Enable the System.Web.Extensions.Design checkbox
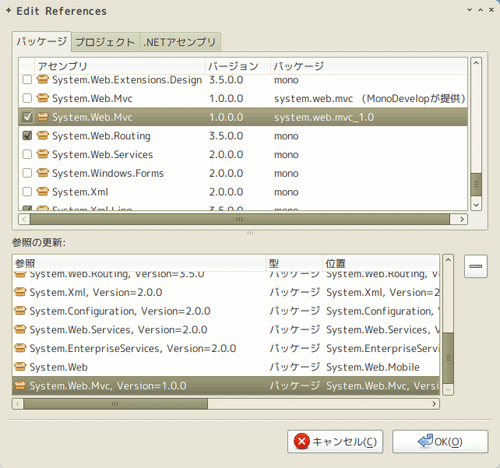The width and height of the screenshot is (500, 468). click(27, 80)
